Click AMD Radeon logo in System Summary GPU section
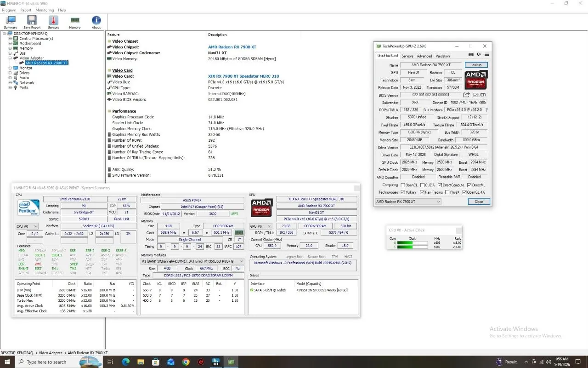The image size is (588, 368). click(262, 207)
